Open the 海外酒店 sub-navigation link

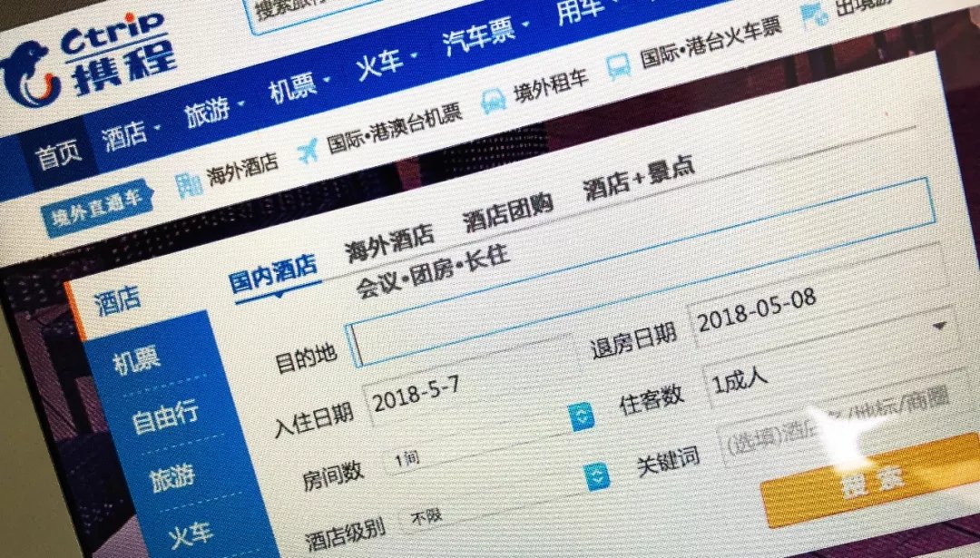242,170
